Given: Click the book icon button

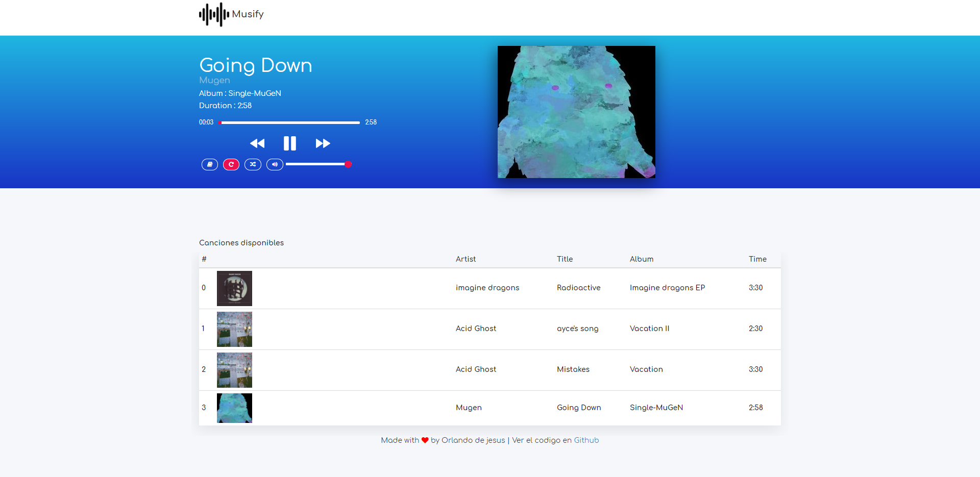Looking at the screenshot, I should (210, 164).
